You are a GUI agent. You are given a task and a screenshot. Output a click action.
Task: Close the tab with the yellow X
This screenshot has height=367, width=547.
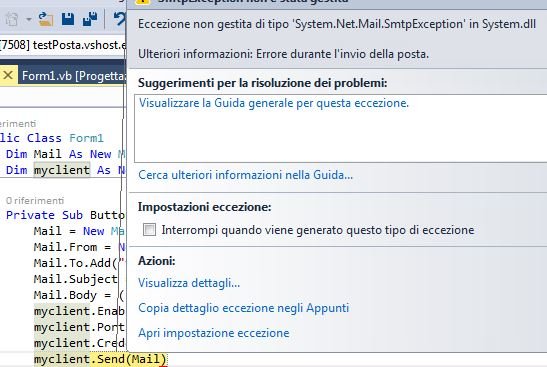(8, 75)
